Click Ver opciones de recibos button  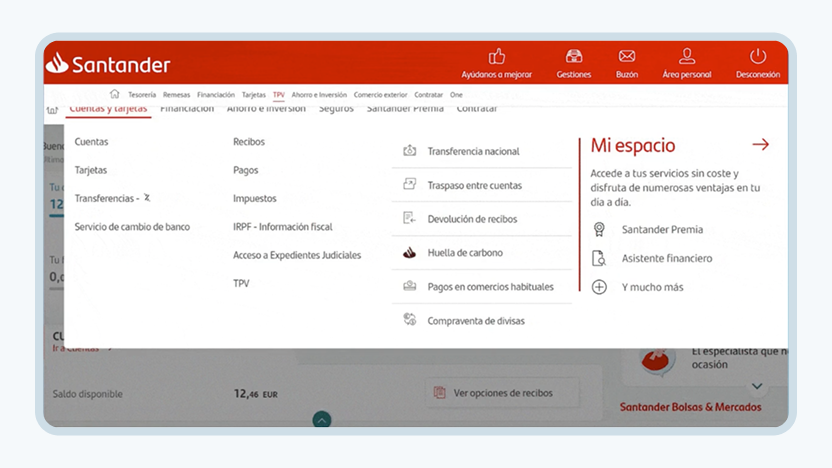tap(502, 393)
